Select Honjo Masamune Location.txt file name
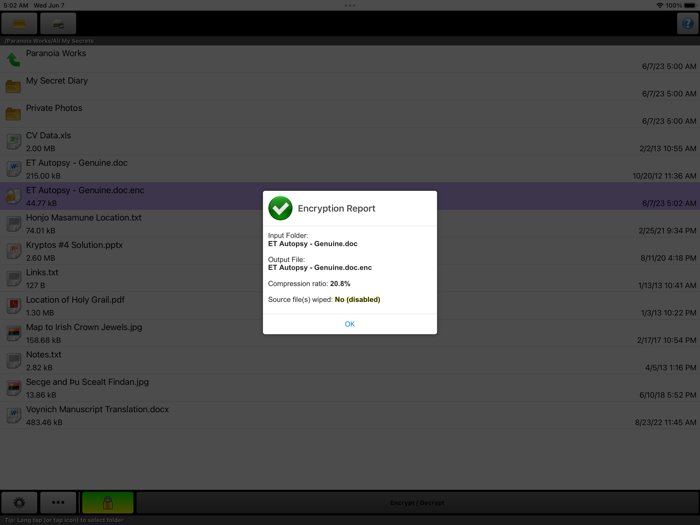Screen dimensions: 700x525 point(83,218)
